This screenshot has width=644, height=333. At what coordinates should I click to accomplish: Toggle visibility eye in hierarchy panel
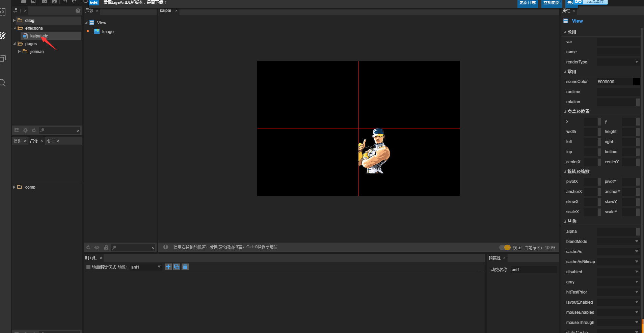97,248
